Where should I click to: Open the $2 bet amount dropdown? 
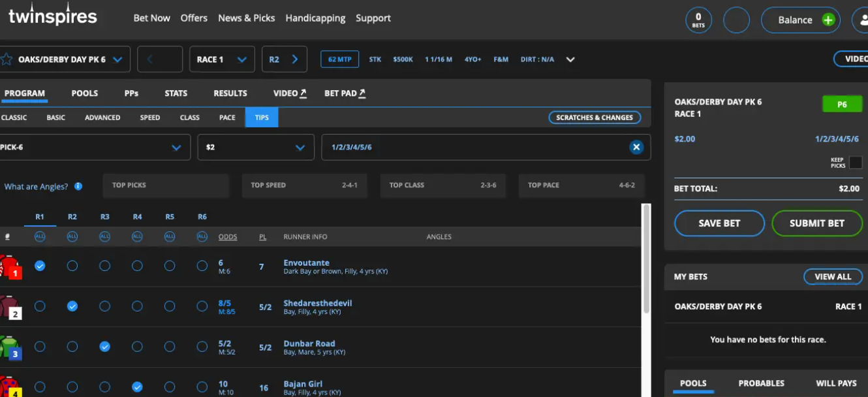point(256,148)
